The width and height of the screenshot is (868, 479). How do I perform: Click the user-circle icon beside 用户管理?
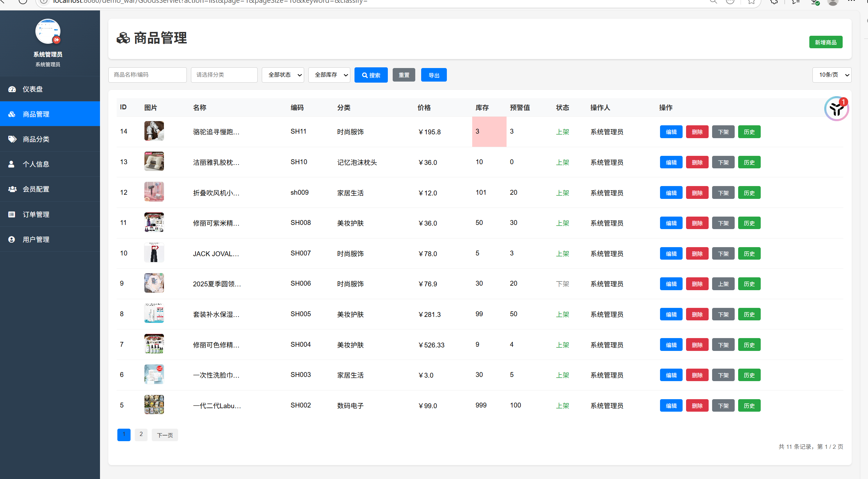(12, 239)
